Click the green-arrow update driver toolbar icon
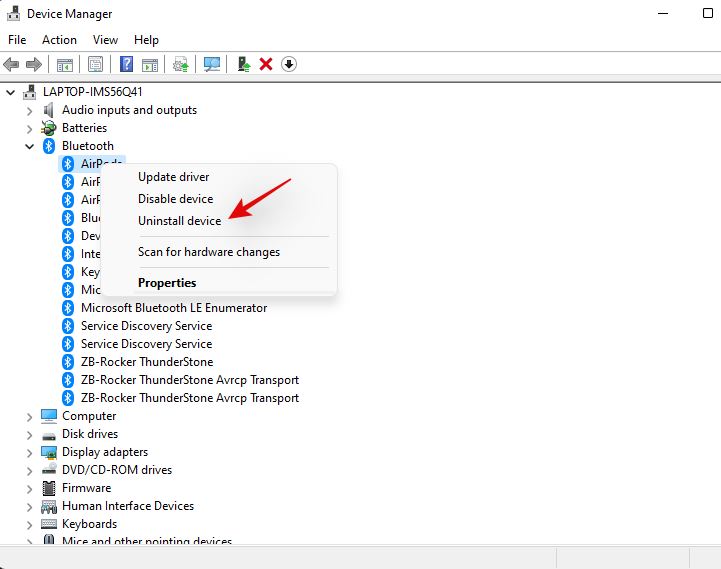 click(243, 64)
